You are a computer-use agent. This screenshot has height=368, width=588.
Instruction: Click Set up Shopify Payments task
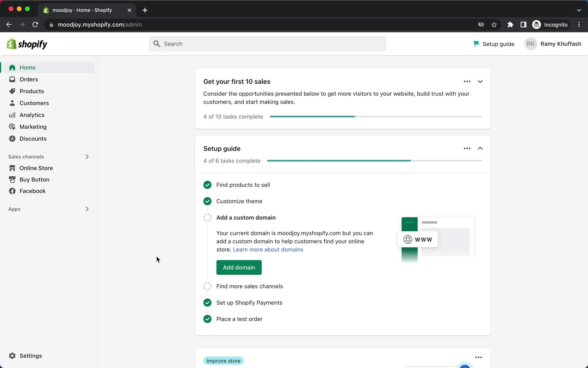point(249,303)
